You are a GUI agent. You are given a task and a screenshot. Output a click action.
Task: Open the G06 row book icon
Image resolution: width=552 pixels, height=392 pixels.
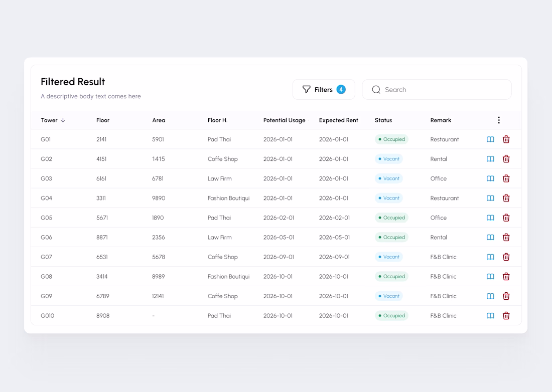(490, 237)
